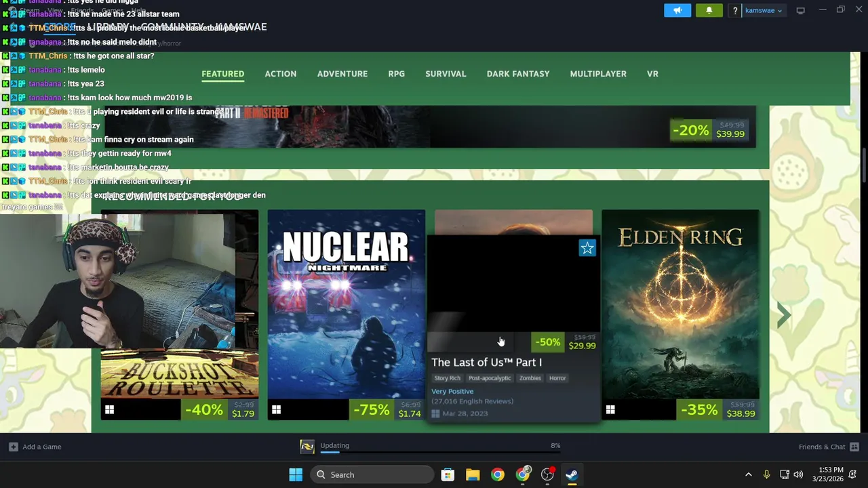Open File Explorer from the taskbar

pyautogui.click(x=473, y=474)
